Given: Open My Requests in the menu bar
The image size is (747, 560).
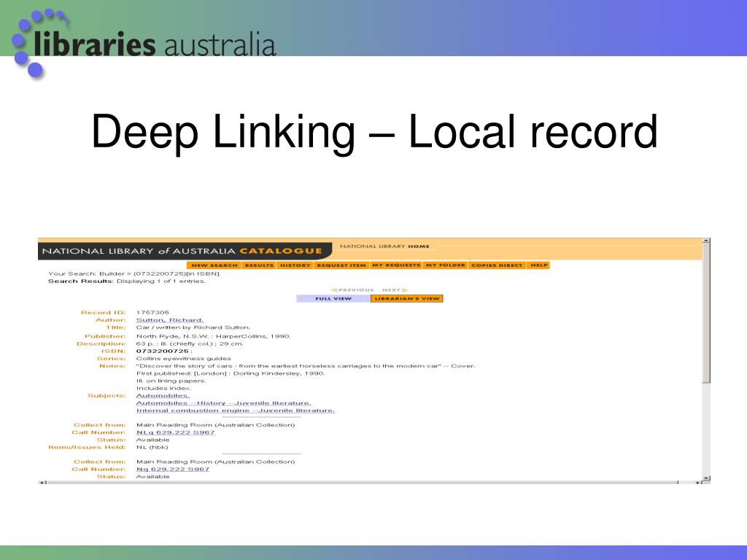Looking at the screenshot, I should coord(396,265).
